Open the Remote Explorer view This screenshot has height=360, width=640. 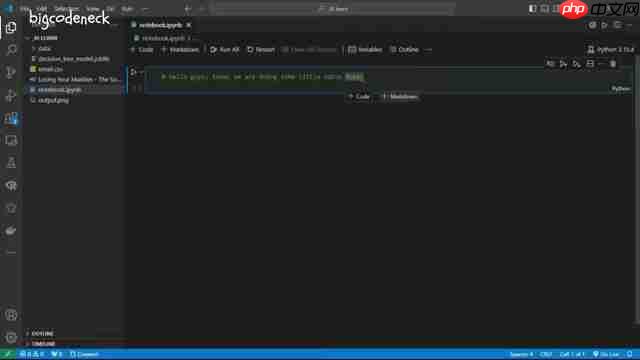(11, 141)
